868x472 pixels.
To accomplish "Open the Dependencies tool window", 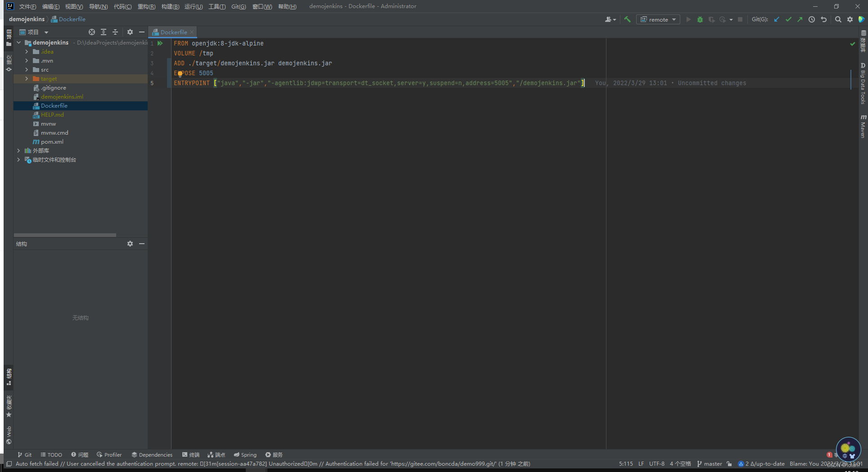I will tap(152, 454).
